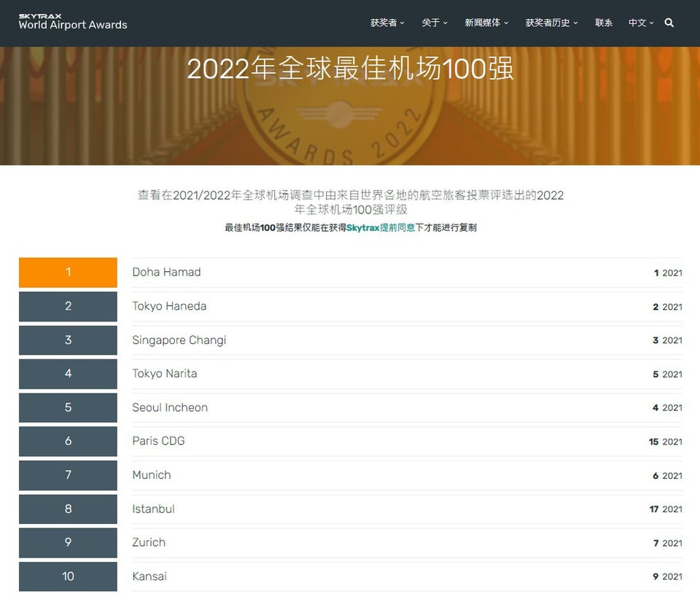700x594 pixels.
Task: Select the rank 10 box
Action: coord(68,577)
